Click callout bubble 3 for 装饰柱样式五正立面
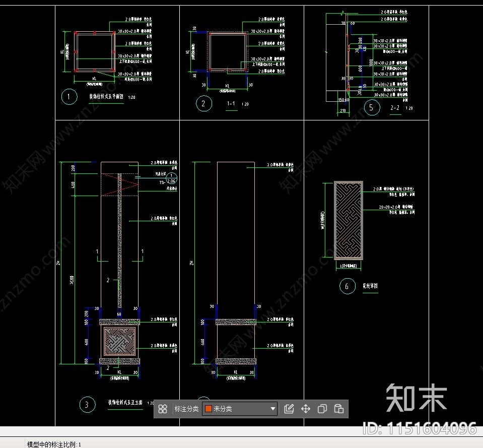Screen dimensions: 483x448 click(x=87, y=404)
